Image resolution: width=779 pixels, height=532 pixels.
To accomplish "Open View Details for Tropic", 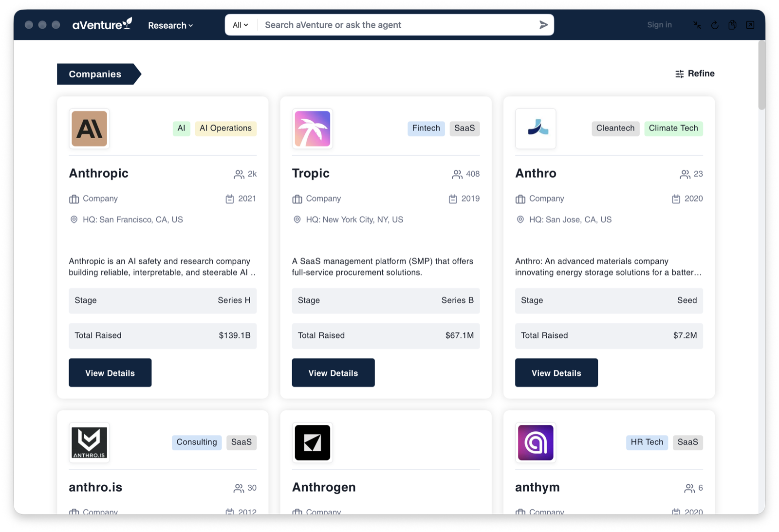I will coord(334,373).
